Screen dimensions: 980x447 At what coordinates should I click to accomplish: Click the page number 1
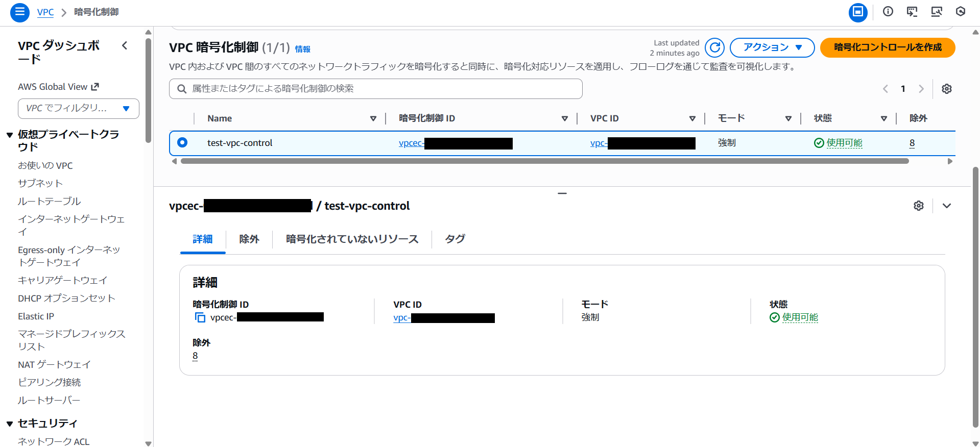click(903, 89)
